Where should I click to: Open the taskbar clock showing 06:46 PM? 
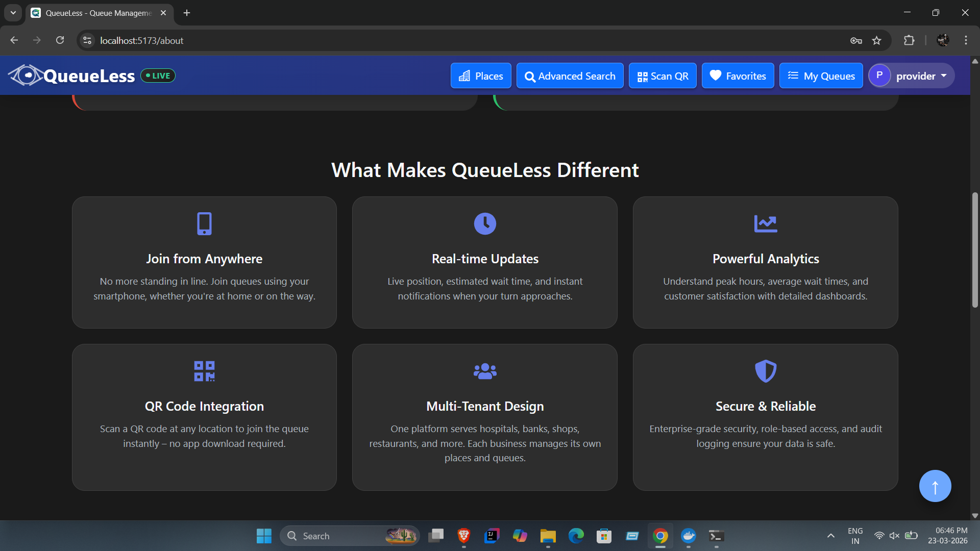(x=948, y=536)
